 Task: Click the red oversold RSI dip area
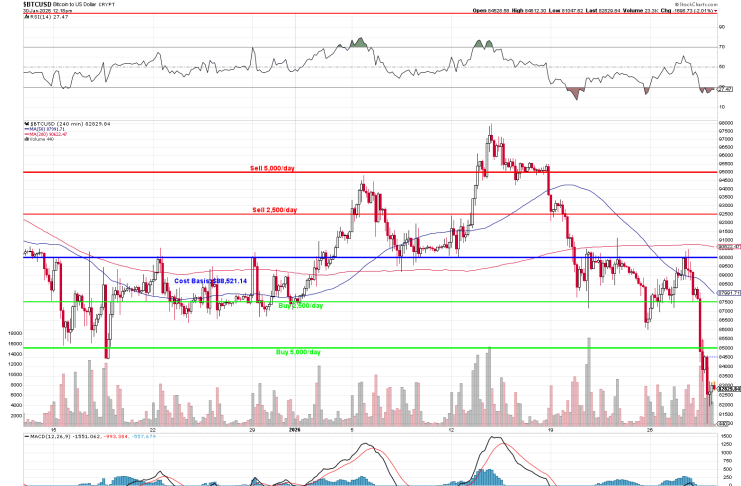point(575,93)
